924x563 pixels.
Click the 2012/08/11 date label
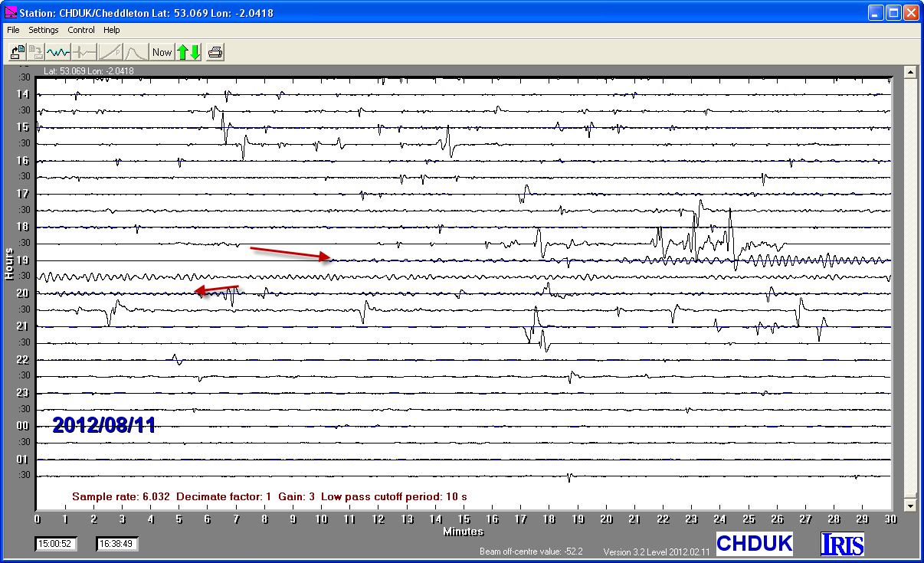(104, 425)
